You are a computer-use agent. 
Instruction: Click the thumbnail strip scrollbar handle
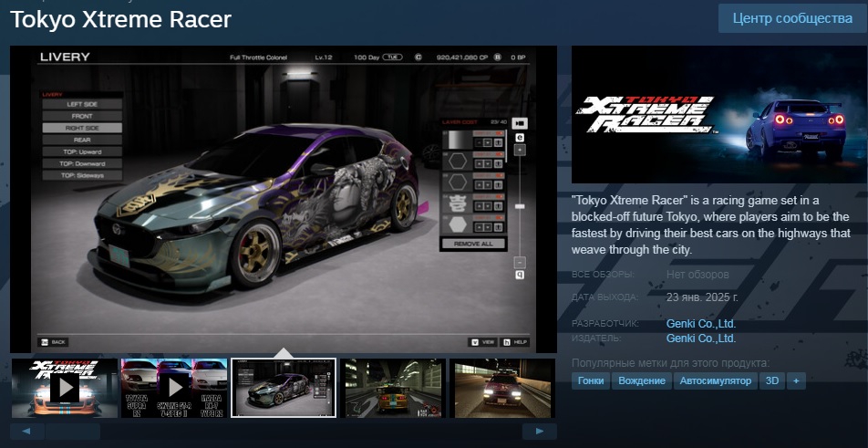73,432
